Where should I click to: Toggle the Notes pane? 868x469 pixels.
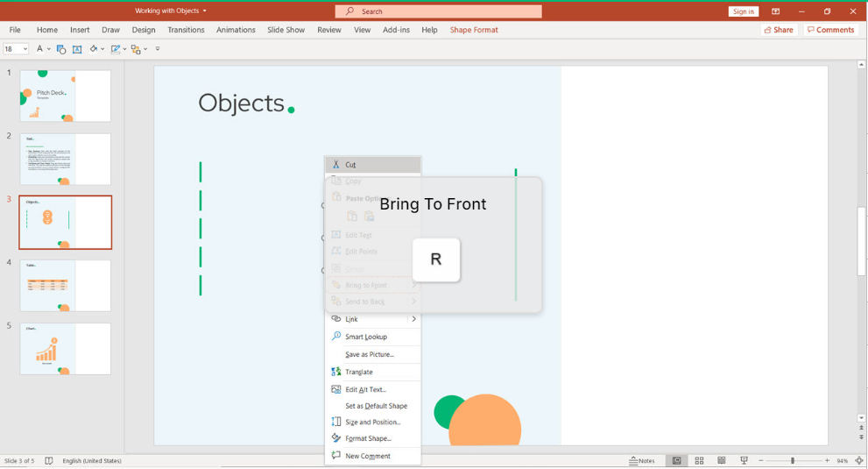(642, 461)
